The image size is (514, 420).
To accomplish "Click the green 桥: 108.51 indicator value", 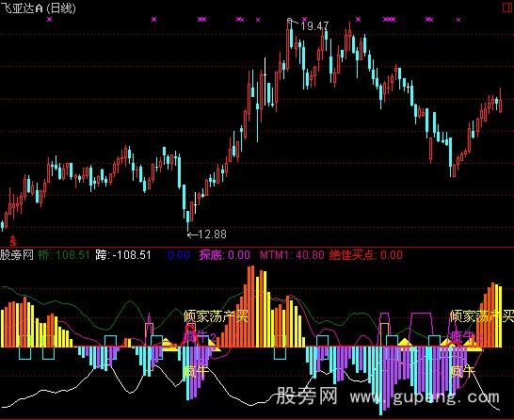I will coord(64,255).
